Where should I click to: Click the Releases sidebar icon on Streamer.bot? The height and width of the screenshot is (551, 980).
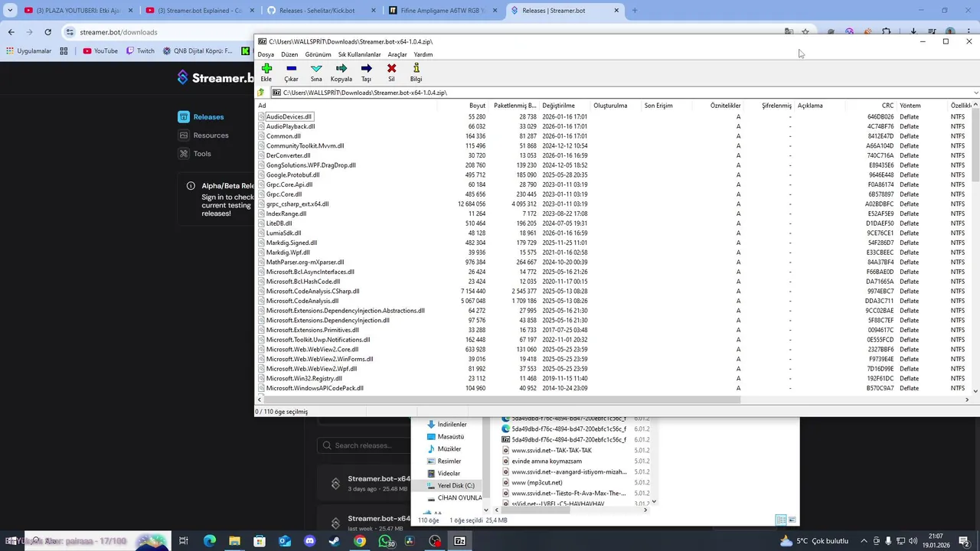tap(184, 117)
